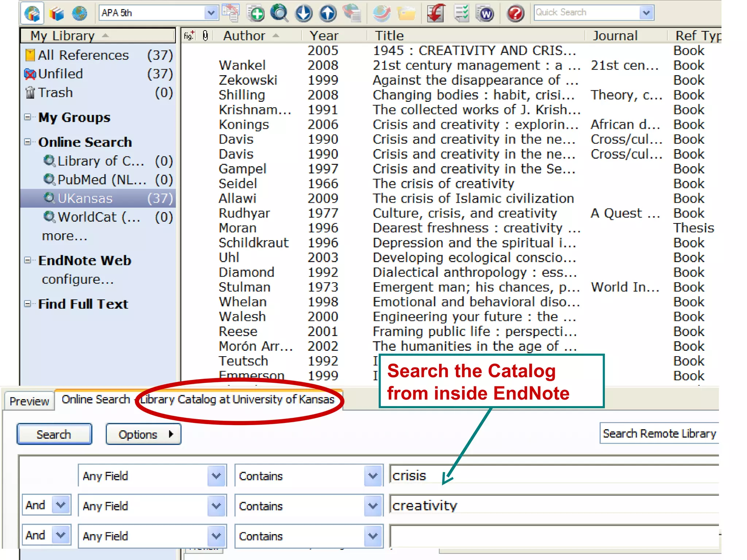Viewport: 747px width, 560px height.
Task: Open the Options menu button
Action: click(143, 434)
